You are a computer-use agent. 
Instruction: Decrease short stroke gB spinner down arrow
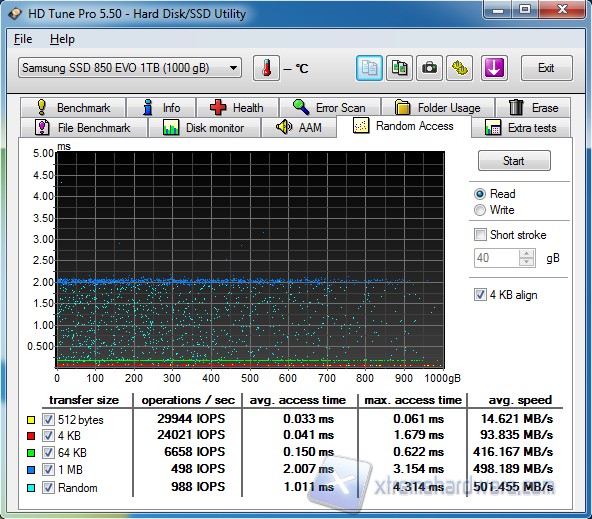527,262
